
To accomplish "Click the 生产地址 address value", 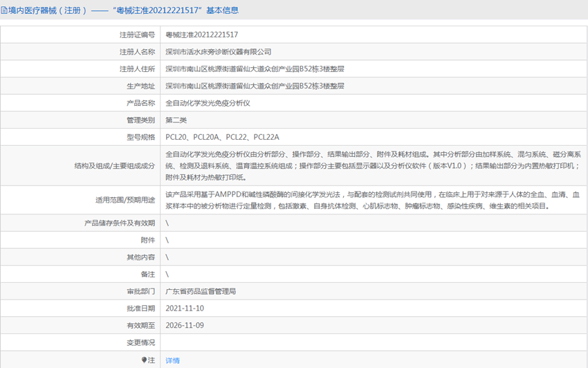I will tap(255, 86).
